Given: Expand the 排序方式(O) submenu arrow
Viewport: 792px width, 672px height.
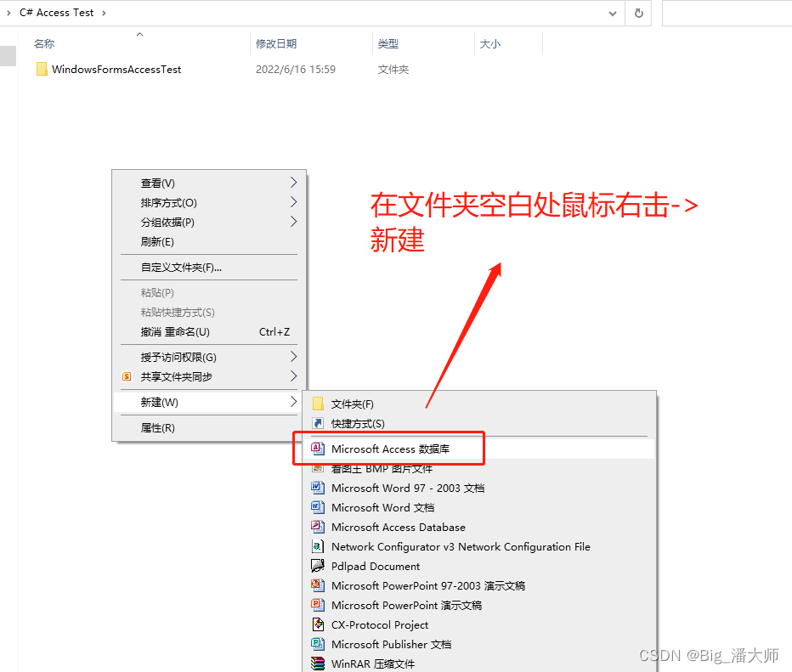Looking at the screenshot, I should tap(293, 202).
